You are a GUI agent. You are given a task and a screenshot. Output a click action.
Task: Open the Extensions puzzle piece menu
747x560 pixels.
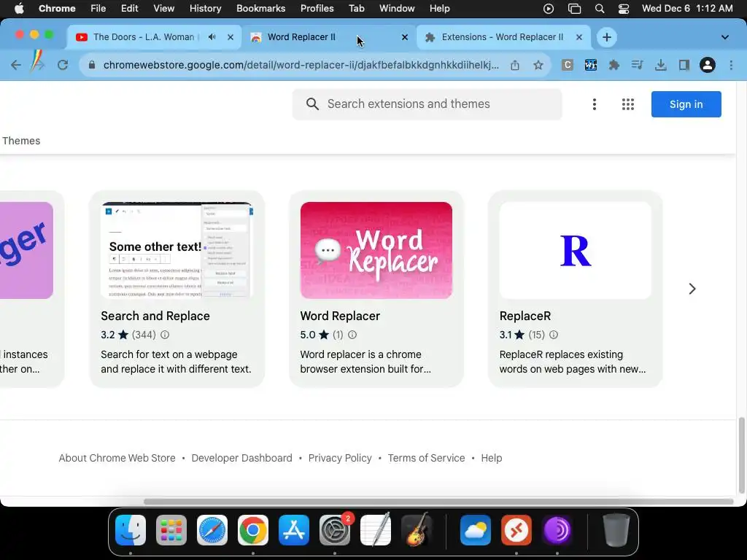[x=614, y=65]
